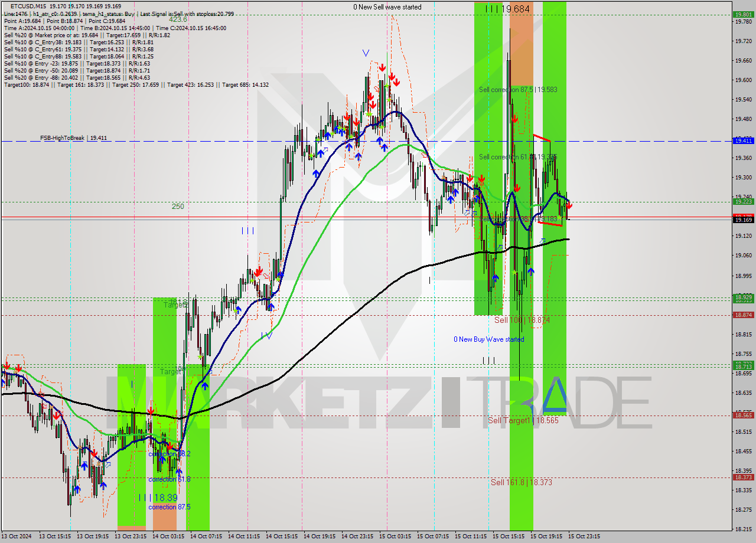Select the 'Sell correction 61.8 | 19.375' label
The image size is (756, 543).
(518, 157)
